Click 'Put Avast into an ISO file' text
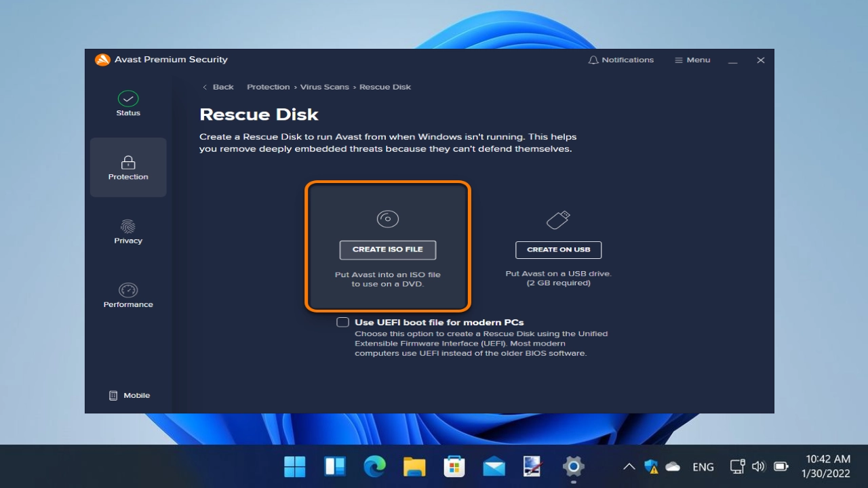The width and height of the screenshot is (868, 488). (x=388, y=274)
